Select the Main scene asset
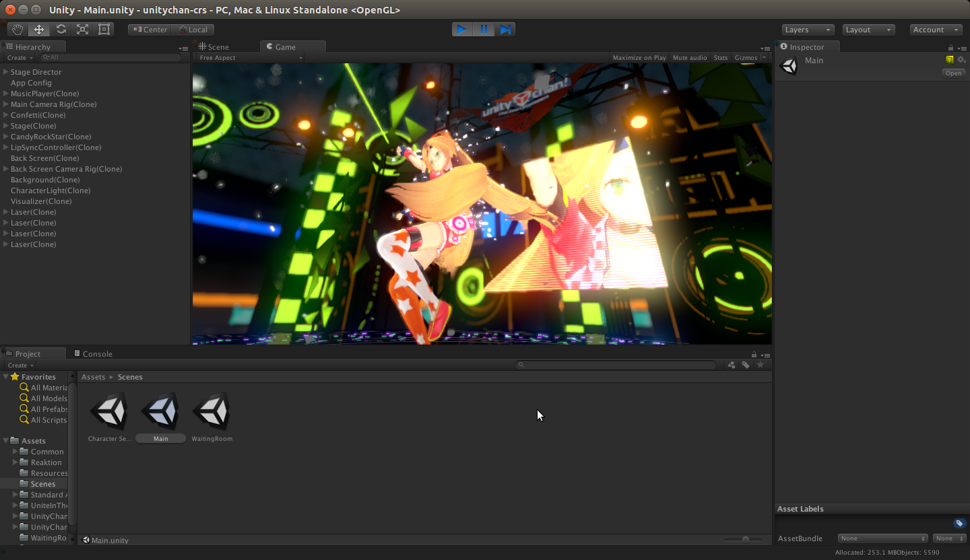Screen dimensions: 970x560 click(160, 417)
